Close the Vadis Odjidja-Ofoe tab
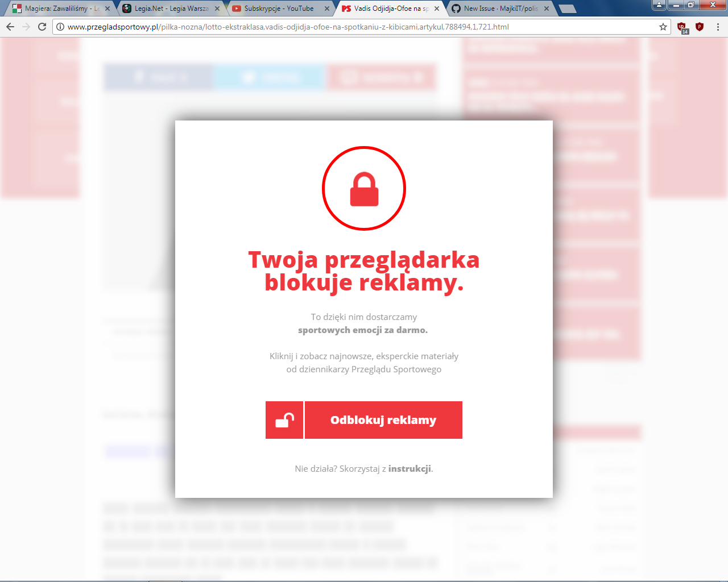Screen dimensions: 728x582 coord(437,9)
